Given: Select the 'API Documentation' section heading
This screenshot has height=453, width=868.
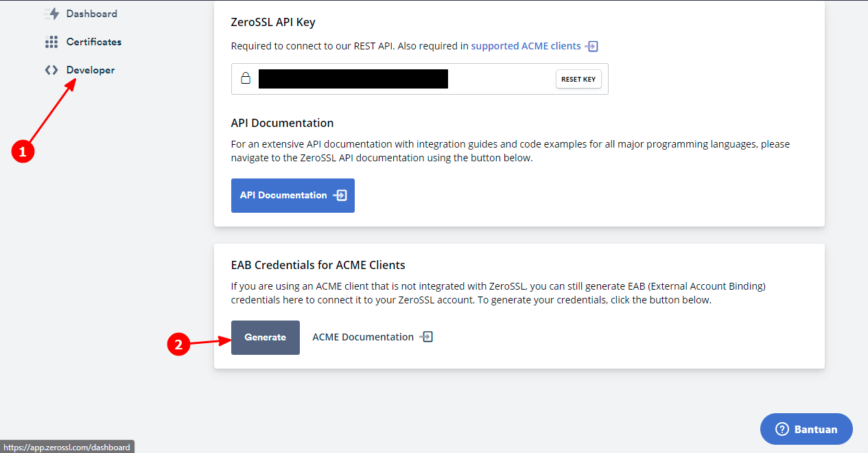Looking at the screenshot, I should pos(283,123).
